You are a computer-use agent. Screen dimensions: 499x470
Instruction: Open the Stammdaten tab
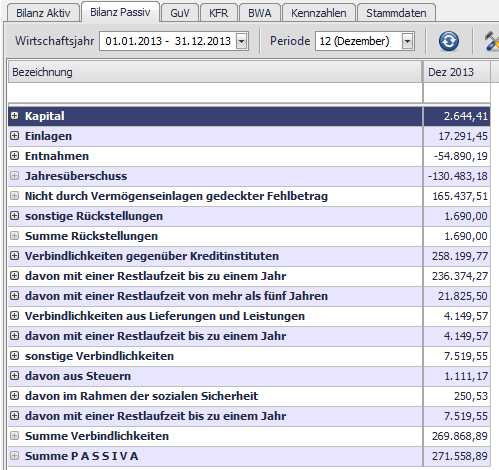pos(396,13)
